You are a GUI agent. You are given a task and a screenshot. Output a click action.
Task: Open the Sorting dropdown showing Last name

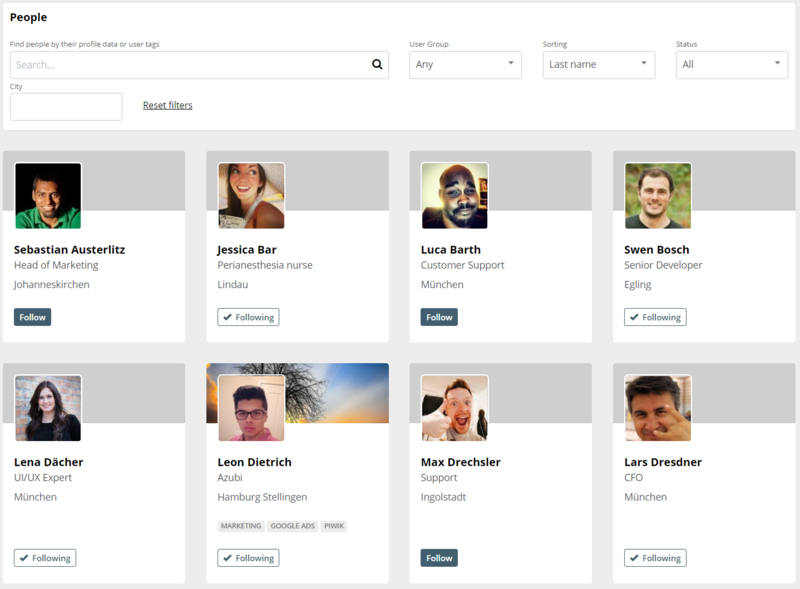pyautogui.click(x=599, y=65)
